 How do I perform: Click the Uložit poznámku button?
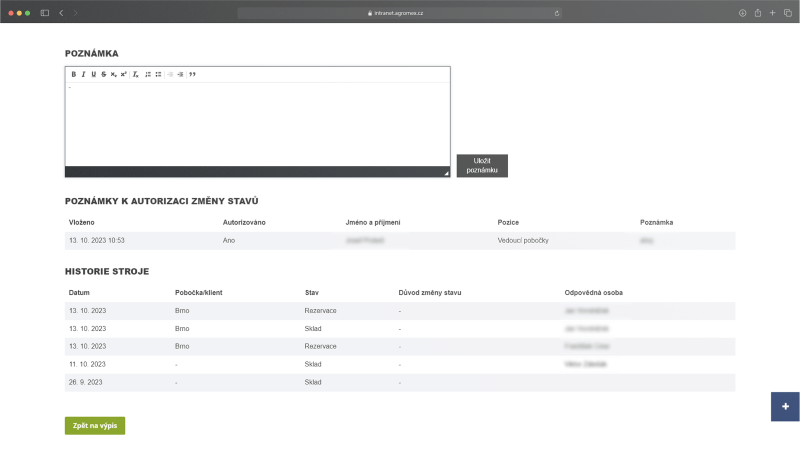pos(482,166)
